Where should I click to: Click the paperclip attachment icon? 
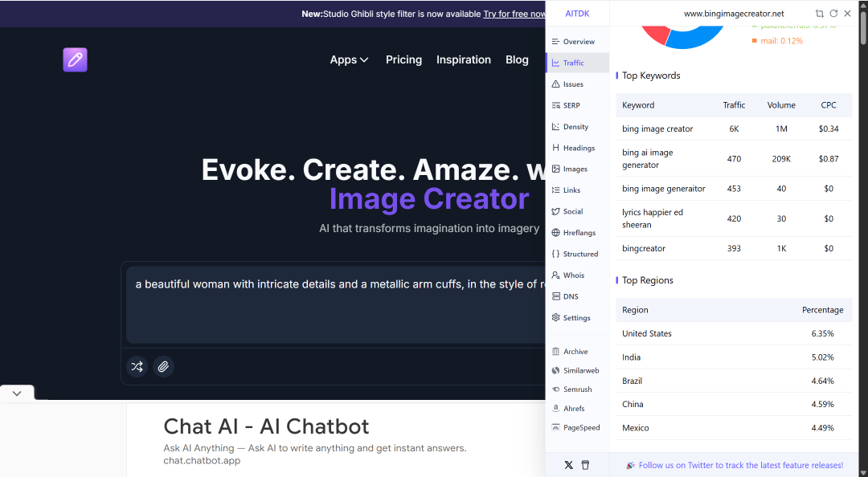click(x=163, y=366)
